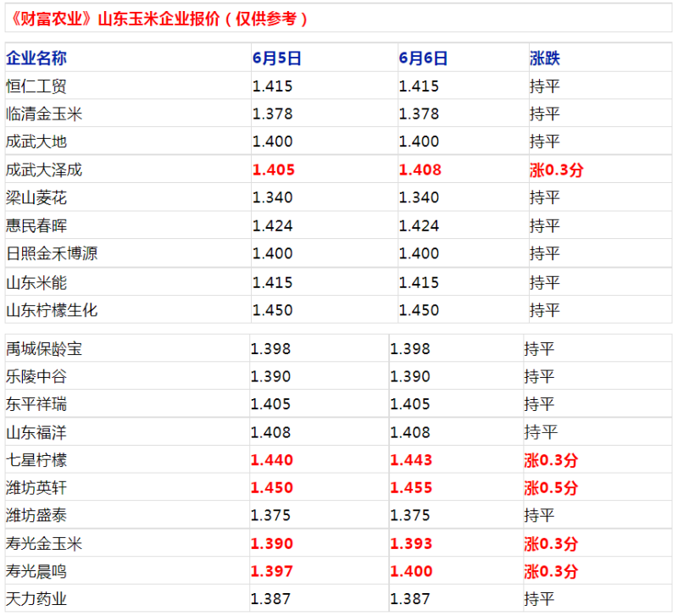Image resolution: width=678 pixels, height=616 pixels.
Task: Click 乐陵中谷's 6月6日 price 1.390
Action: coord(410,376)
